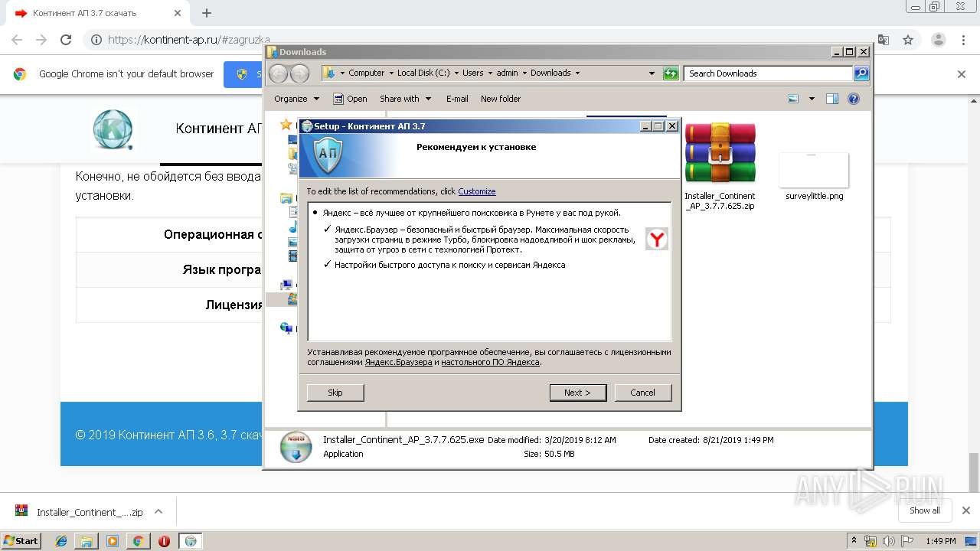Expand the arrow after Computer breadcrumb

(390, 73)
